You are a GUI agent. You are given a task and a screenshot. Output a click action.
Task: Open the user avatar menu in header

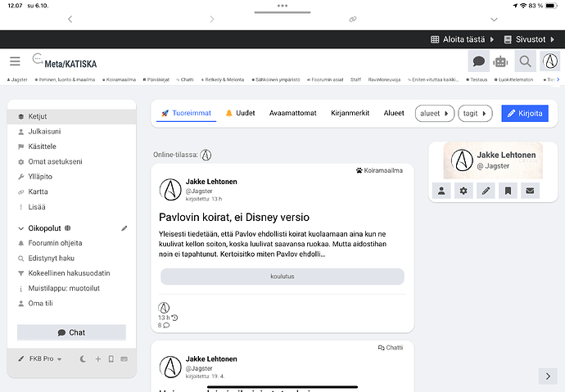tap(550, 61)
